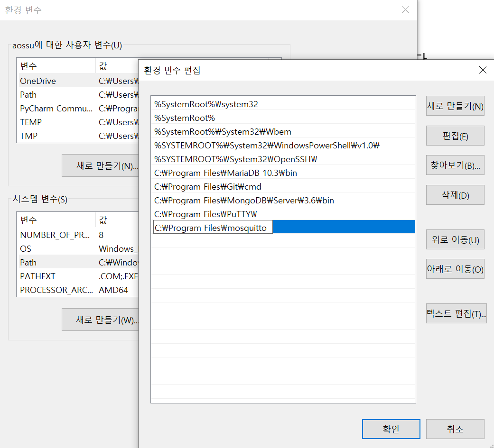Select the PROCESSOR_ARC... system variable row
The height and width of the screenshot is (448, 494).
tap(79, 290)
